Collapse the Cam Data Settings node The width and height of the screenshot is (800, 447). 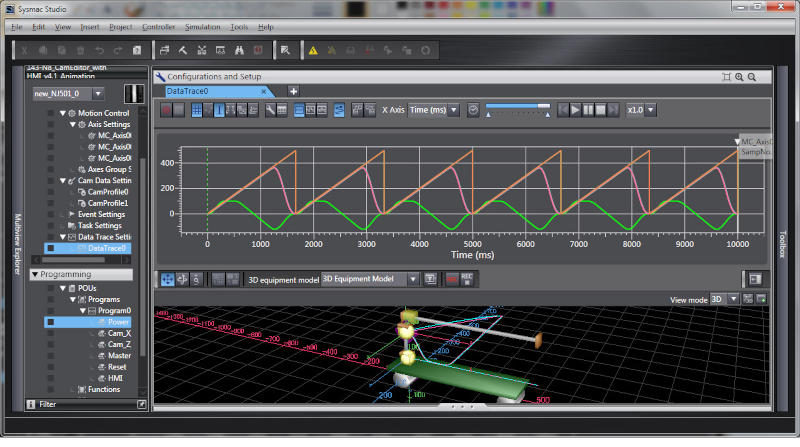(x=63, y=181)
